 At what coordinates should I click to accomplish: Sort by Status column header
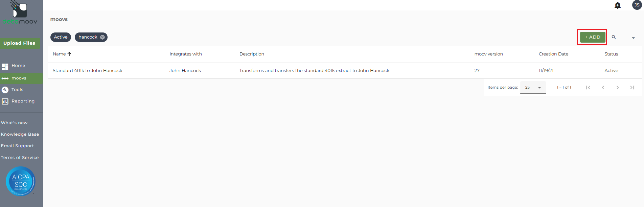611,54
